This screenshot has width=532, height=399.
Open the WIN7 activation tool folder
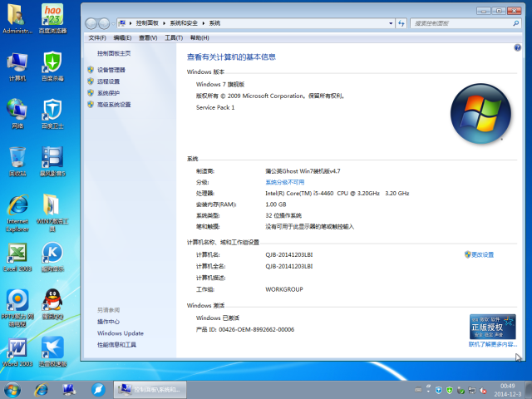52,214
